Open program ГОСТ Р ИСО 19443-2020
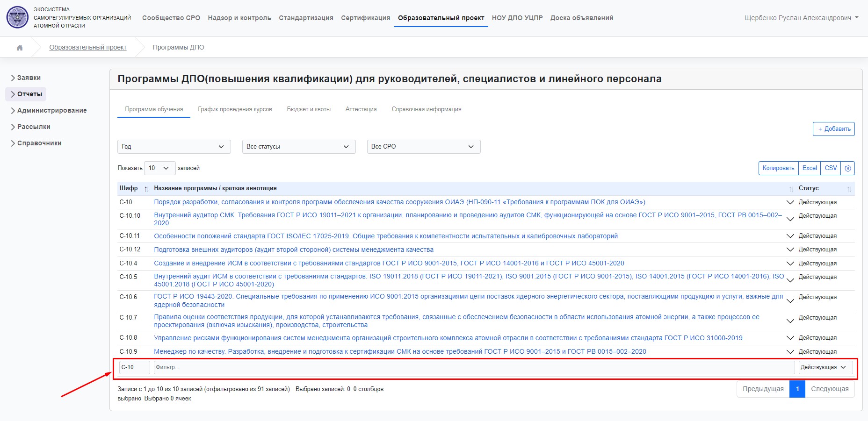 pos(468,300)
